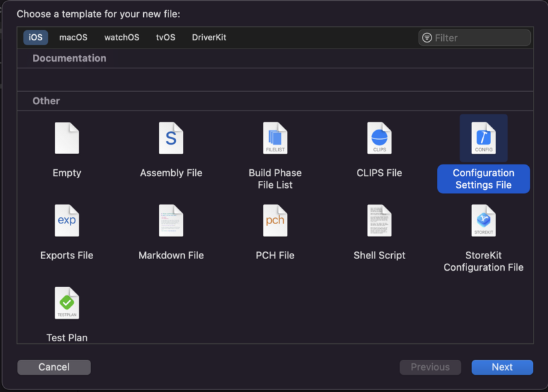The height and width of the screenshot is (392, 548).
Task: Select the DriverKit platform tab
Action: point(209,38)
